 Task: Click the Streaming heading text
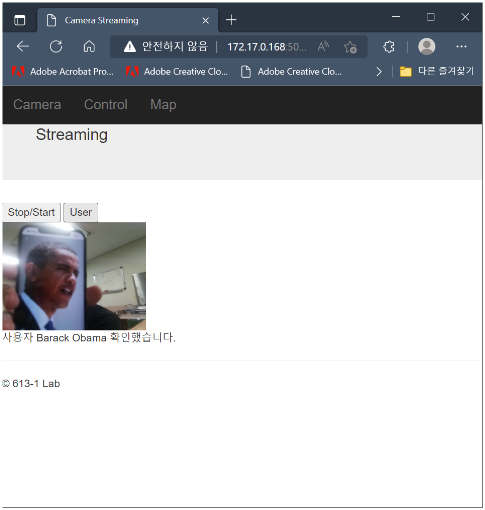pos(72,135)
